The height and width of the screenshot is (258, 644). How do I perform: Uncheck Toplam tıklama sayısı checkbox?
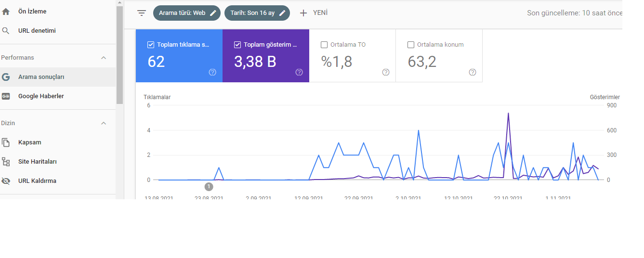151,45
